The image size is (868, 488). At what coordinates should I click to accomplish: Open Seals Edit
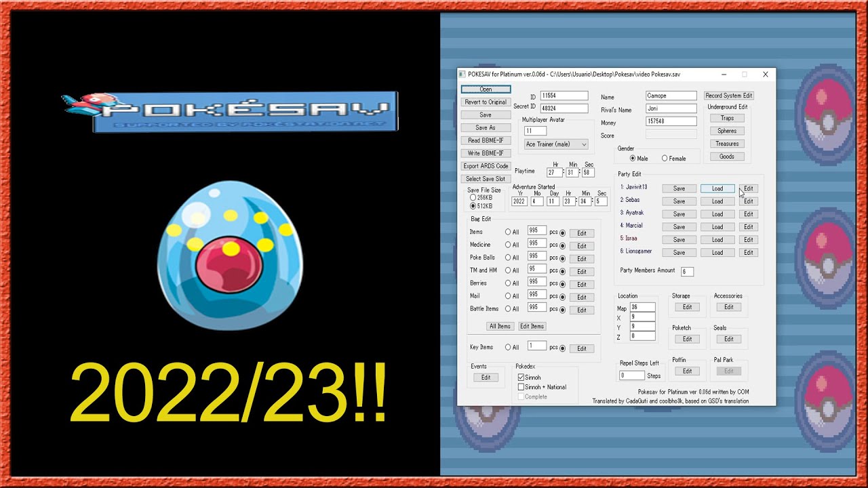coord(729,339)
